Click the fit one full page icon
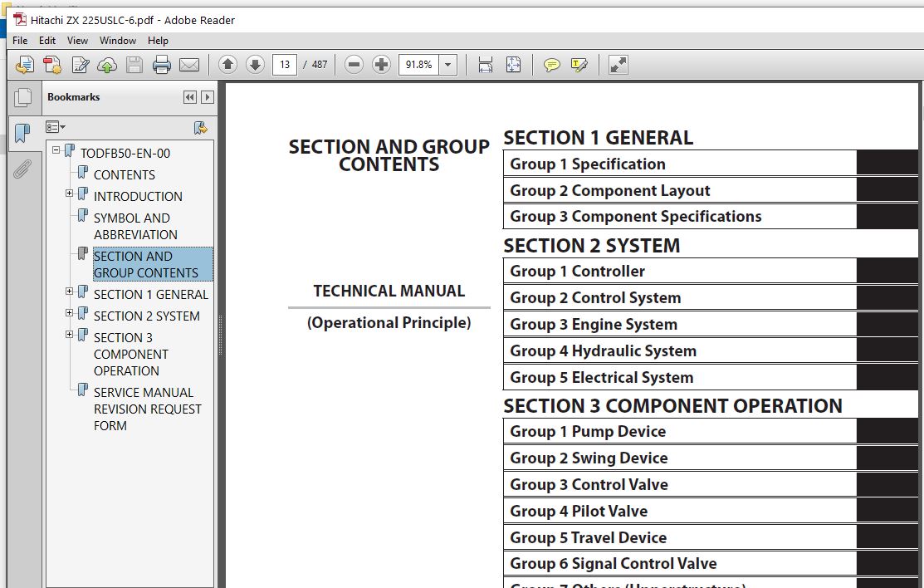 click(x=513, y=64)
